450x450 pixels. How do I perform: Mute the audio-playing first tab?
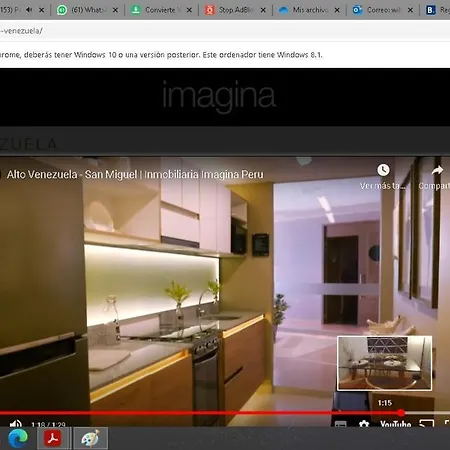pos(29,10)
